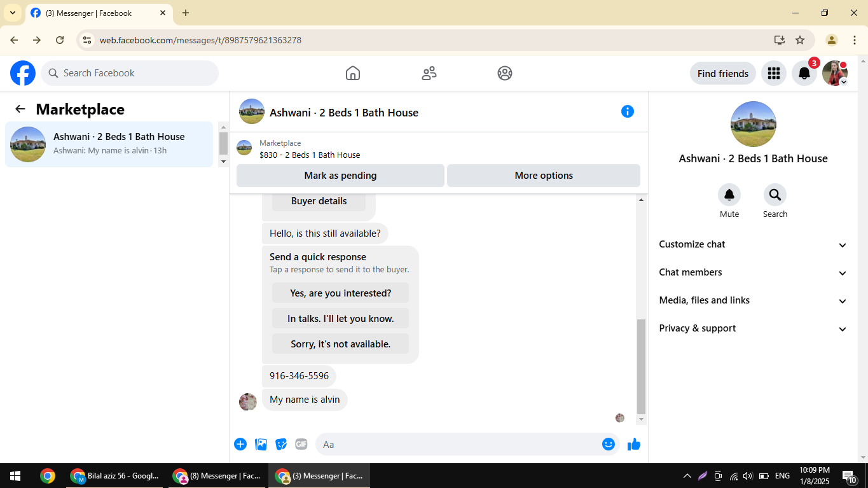Open conversation information icon
Viewport: 868px width, 488px height.
(x=628, y=111)
